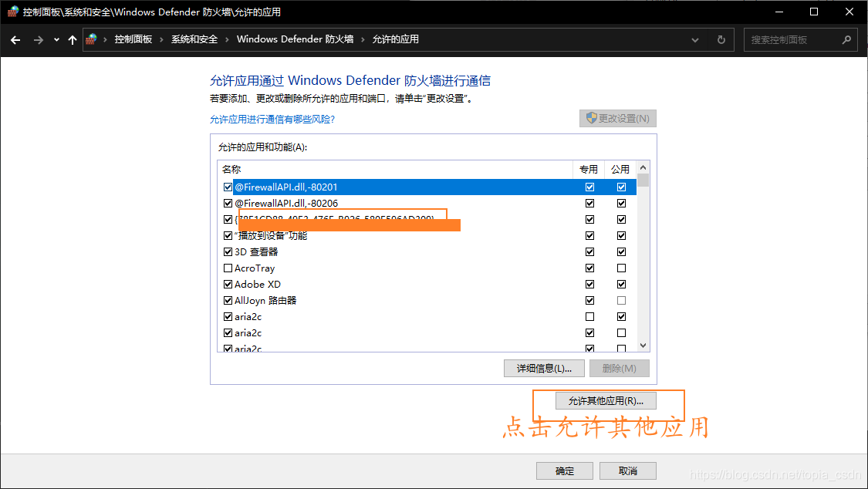Confirm with the 确定 button
The height and width of the screenshot is (489, 868).
(565, 470)
